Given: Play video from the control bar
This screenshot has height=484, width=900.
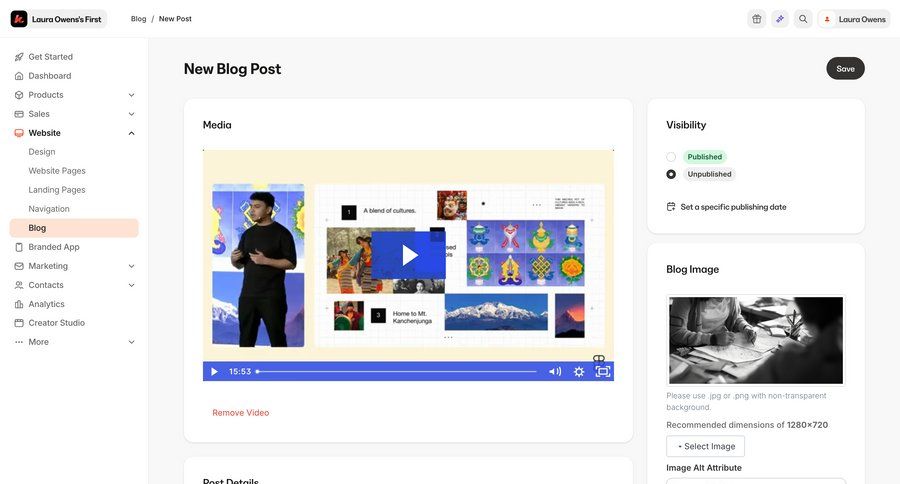Looking at the screenshot, I should coord(214,371).
